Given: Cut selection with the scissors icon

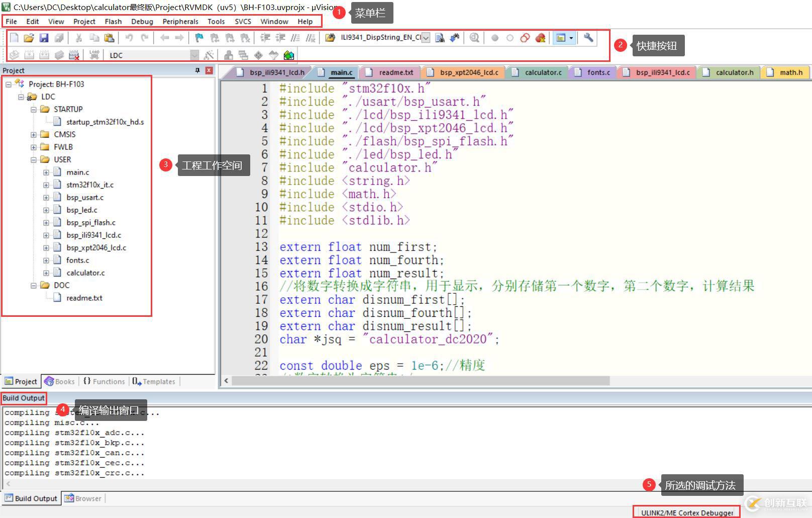Looking at the screenshot, I should [79, 38].
